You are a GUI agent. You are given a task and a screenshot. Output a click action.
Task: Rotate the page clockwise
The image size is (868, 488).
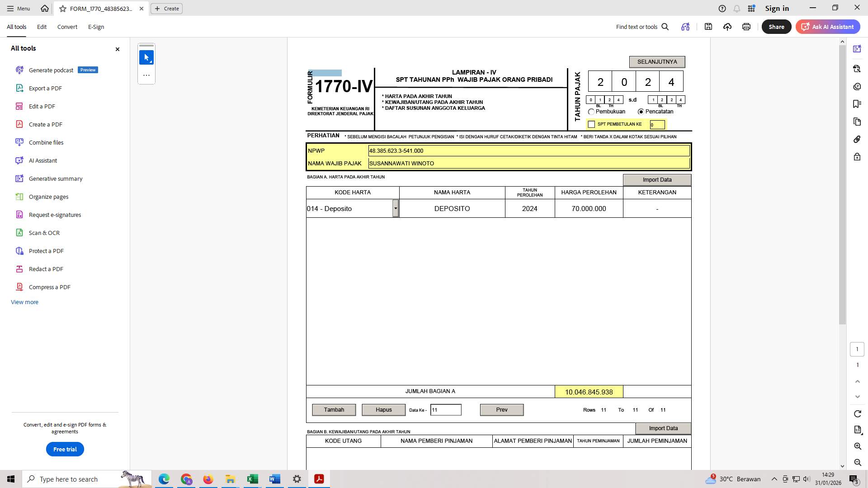click(857, 413)
